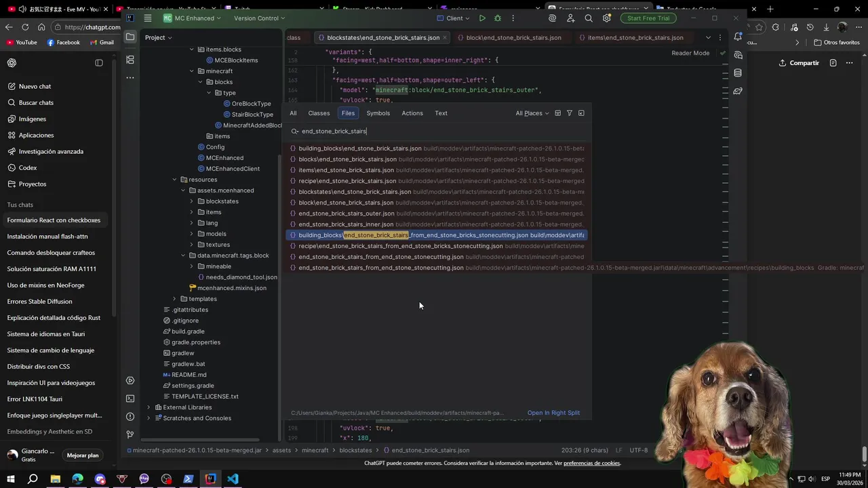The image size is (868, 488).
Task: Open Gradle elephant tool window
Action: click(738, 91)
